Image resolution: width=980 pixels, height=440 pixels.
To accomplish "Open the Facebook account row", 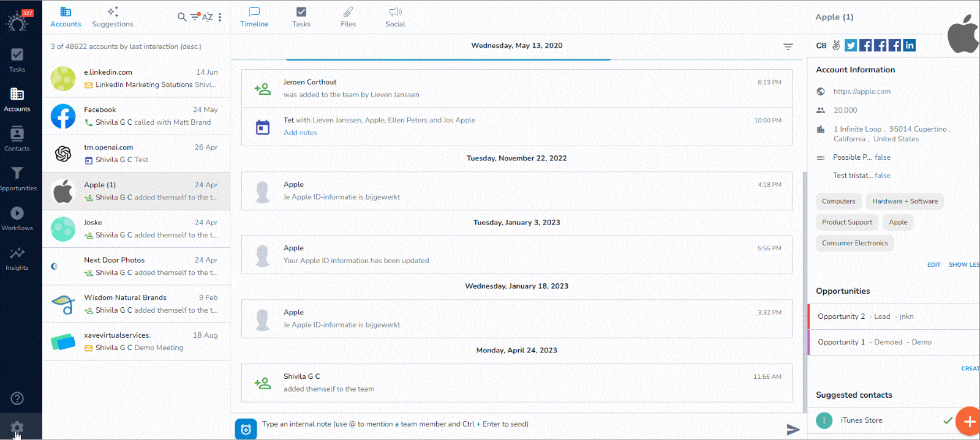I will pos(137,116).
